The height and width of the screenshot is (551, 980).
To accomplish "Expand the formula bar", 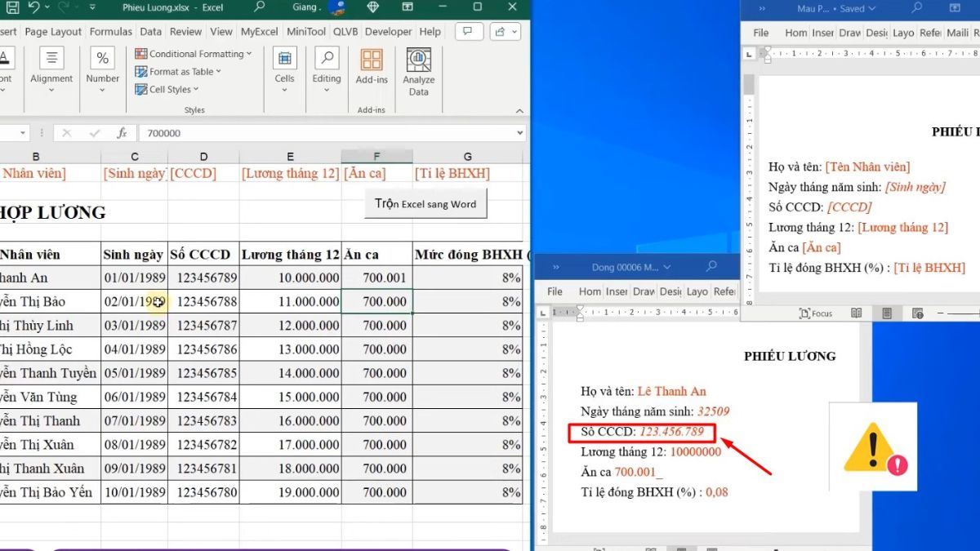I will [x=519, y=133].
